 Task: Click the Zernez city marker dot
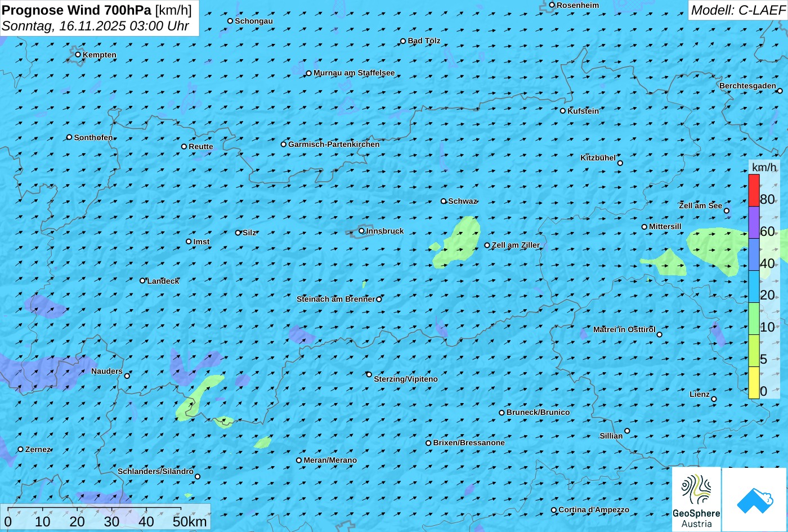tap(21, 449)
